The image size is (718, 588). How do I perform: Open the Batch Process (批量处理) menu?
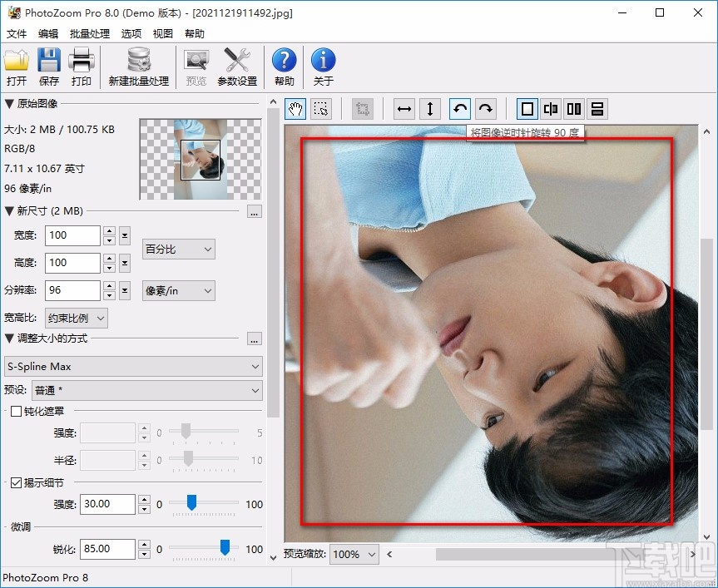(90, 34)
